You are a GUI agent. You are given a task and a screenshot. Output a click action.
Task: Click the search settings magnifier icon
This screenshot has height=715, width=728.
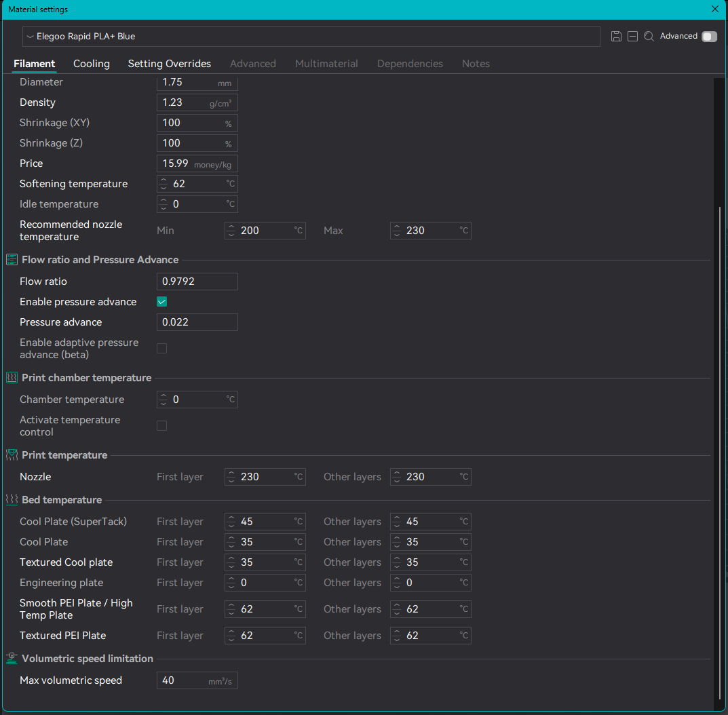pyautogui.click(x=649, y=36)
